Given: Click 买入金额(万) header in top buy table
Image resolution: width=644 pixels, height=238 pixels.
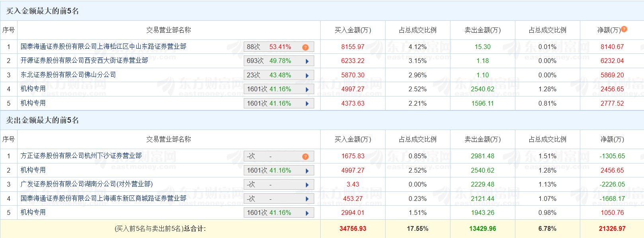Looking at the screenshot, I should coord(352,30).
